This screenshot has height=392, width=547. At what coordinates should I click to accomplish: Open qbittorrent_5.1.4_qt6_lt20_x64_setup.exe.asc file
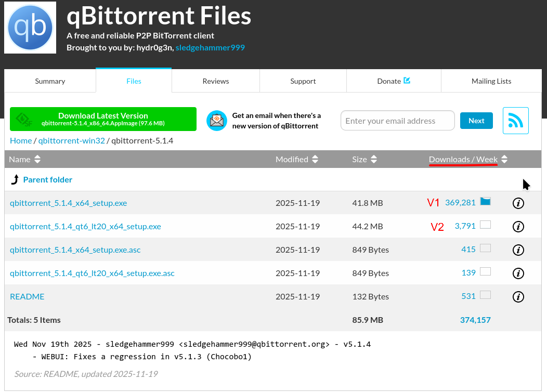pyautogui.click(x=92, y=273)
